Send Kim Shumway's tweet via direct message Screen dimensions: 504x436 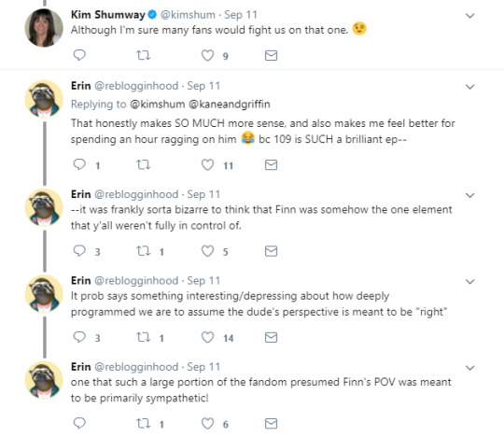[x=271, y=56]
